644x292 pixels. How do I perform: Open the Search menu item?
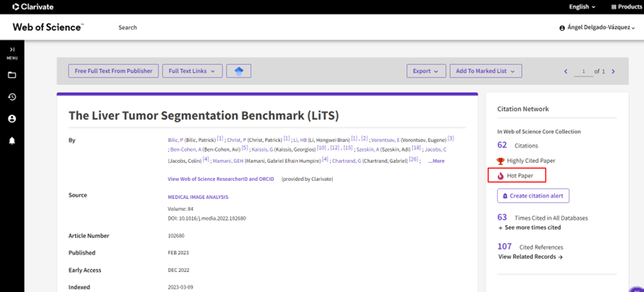[128, 28]
